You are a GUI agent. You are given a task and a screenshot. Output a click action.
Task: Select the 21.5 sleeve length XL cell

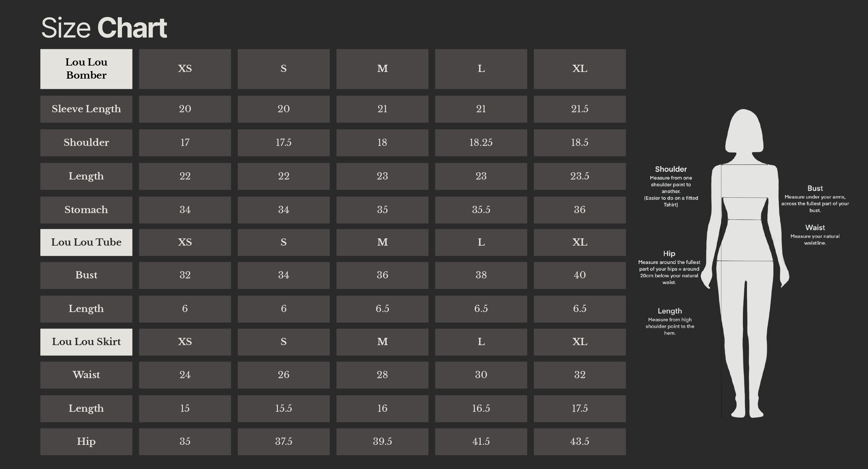tap(580, 109)
